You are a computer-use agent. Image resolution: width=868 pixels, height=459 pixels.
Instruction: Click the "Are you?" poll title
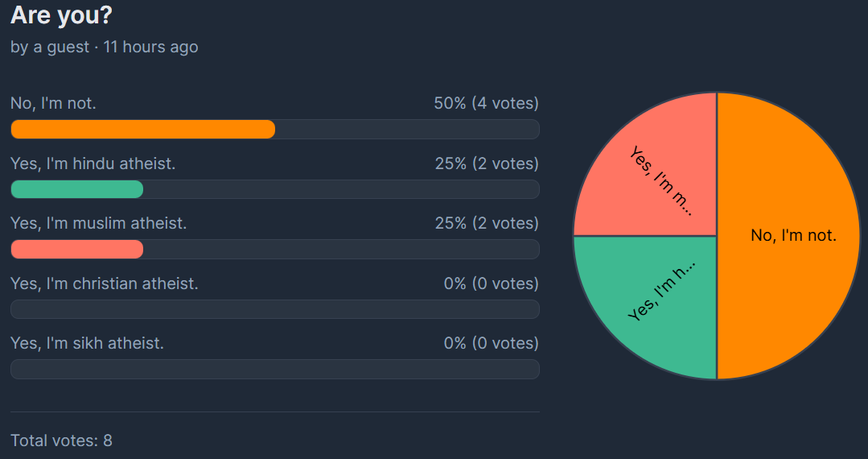[x=61, y=15]
